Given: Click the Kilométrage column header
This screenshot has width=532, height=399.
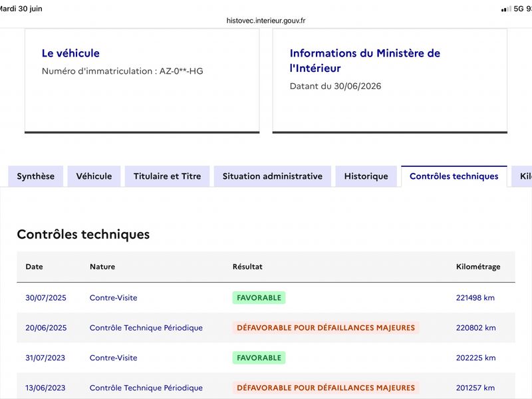Looking at the screenshot, I should 478,267.
